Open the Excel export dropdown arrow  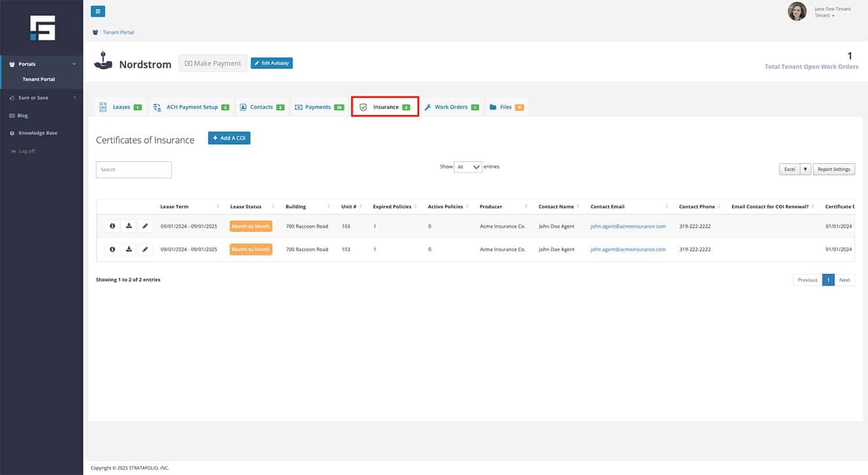point(805,170)
